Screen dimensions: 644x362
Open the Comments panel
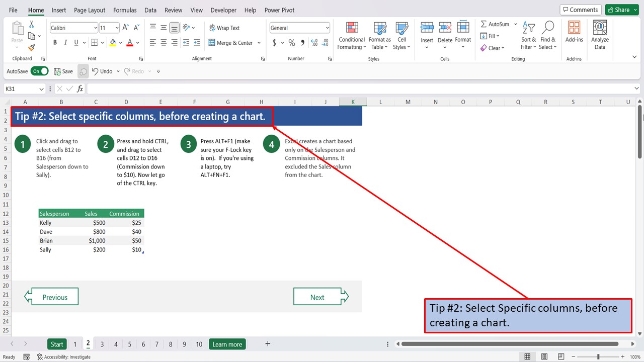click(x=580, y=9)
